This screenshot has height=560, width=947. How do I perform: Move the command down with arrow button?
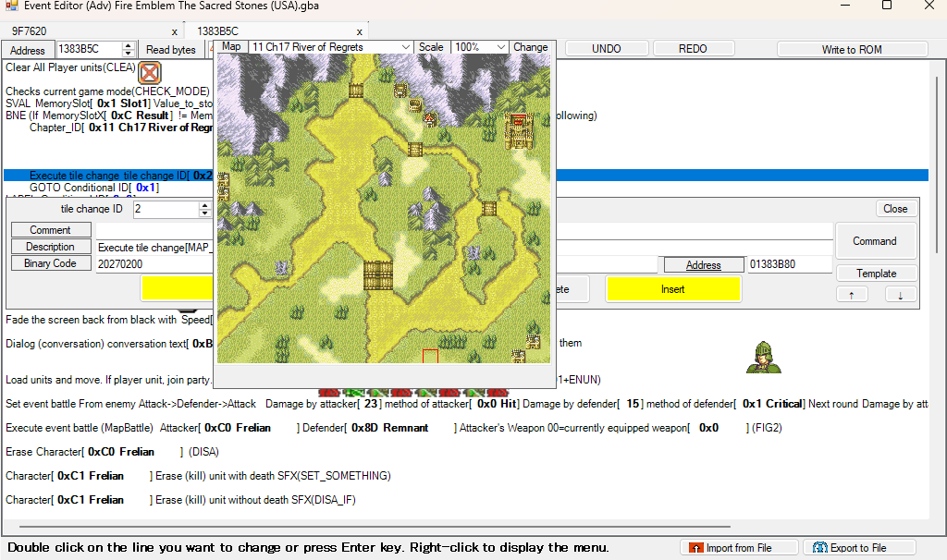901,295
